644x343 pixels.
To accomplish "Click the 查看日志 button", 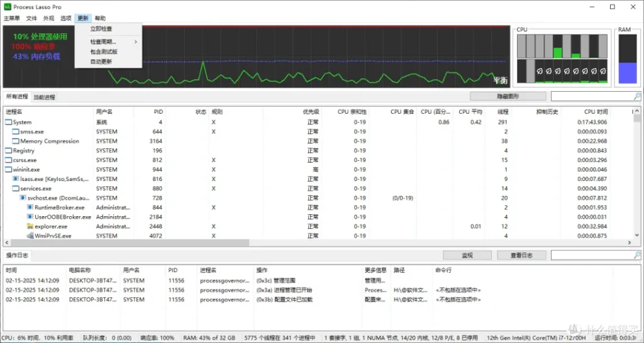I will 521,255.
